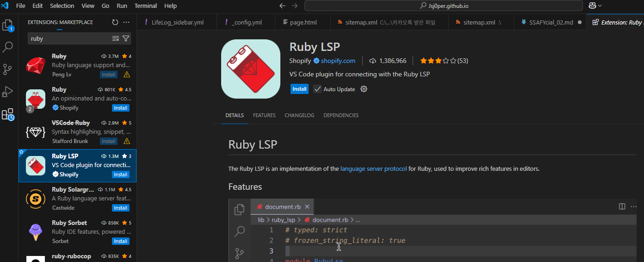
Task: Install Ruby by Peng Lv
Action: click(109, 75)
